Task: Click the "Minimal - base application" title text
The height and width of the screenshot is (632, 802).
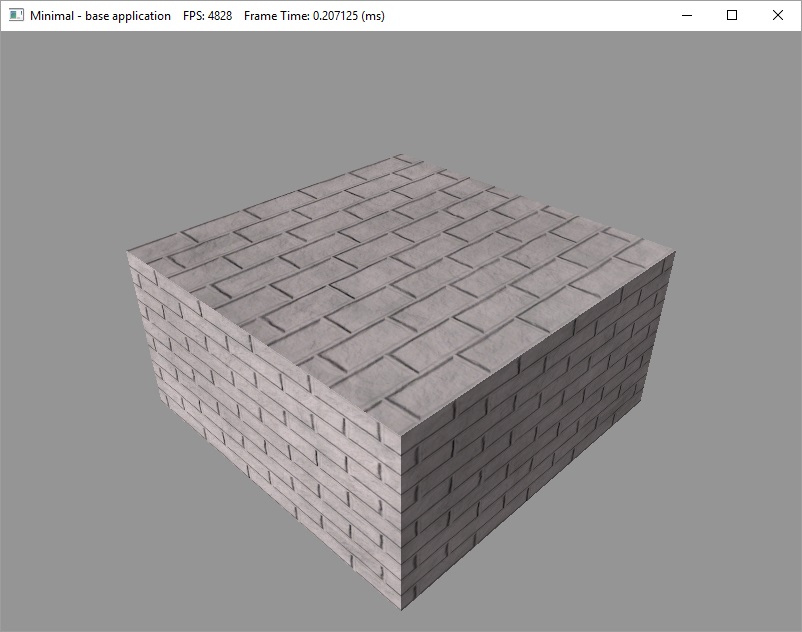Action: (x=100, y=16)
